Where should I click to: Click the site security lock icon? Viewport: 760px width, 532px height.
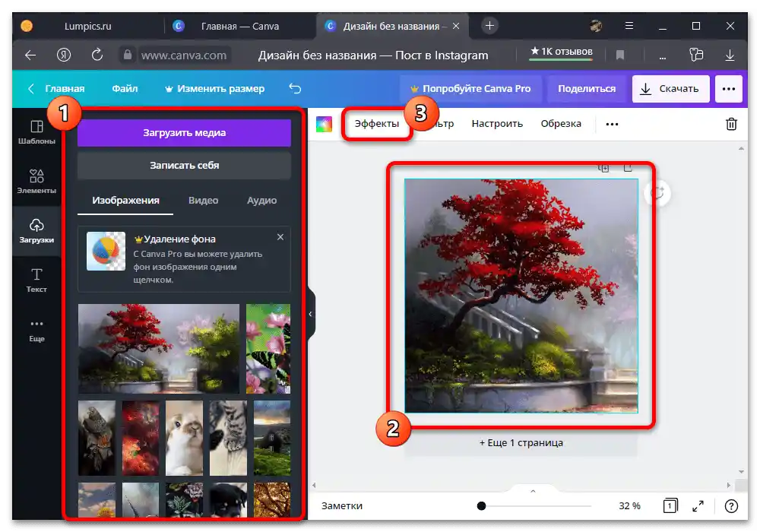127,55
